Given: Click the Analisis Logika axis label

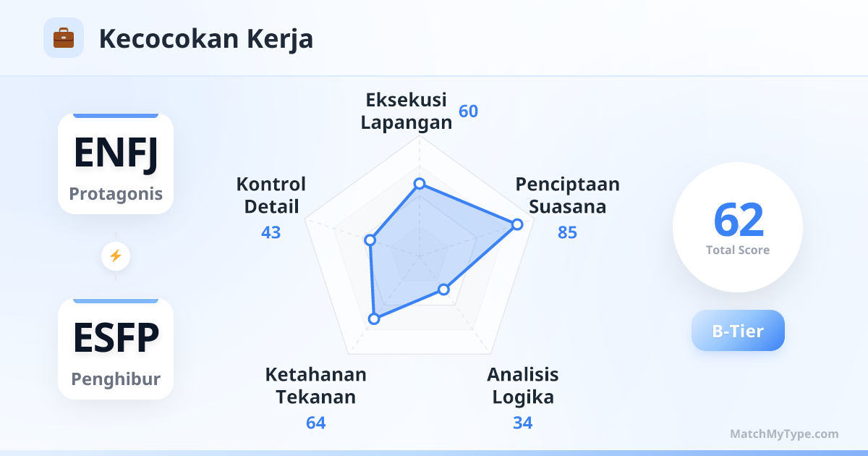Looking at the screenshot, I should point(523,385).
